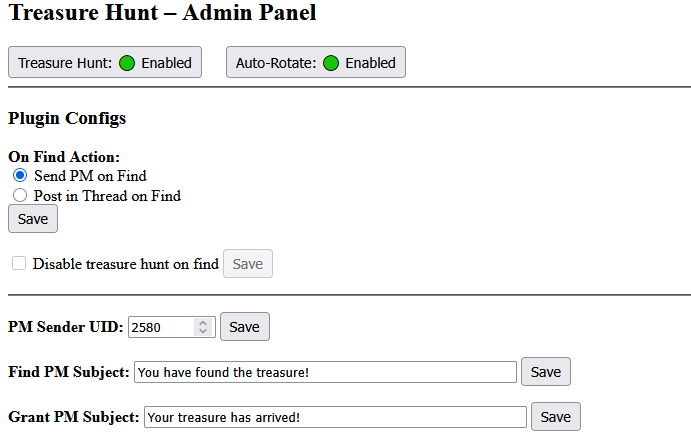The height and width of the screenshot is (443, 691).
Task: Decrease PM Sender UID with down arrow
Action: coord(203,331)
